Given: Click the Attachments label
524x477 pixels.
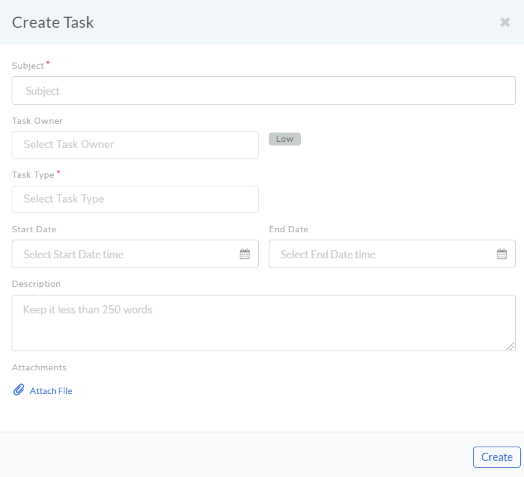Looking at the screenshot, I should click(x=39, y=368).
